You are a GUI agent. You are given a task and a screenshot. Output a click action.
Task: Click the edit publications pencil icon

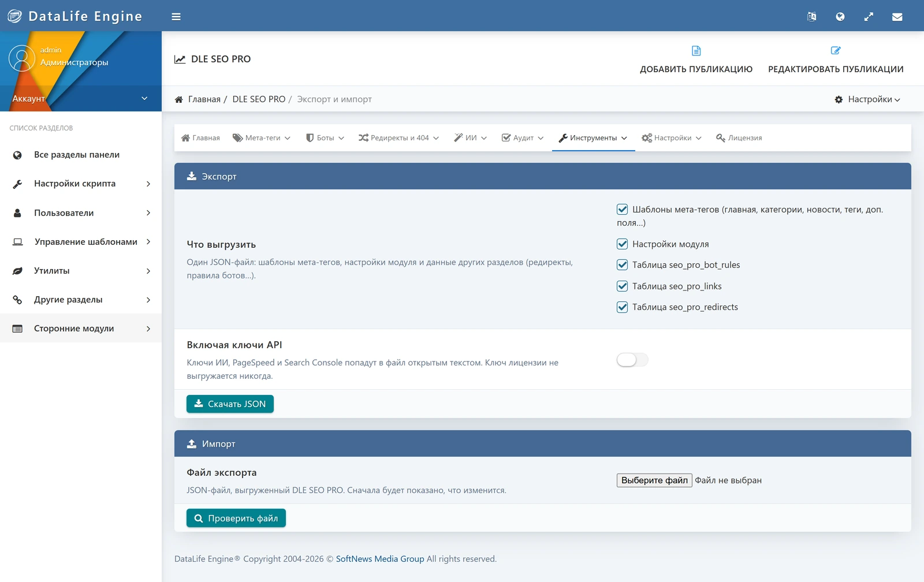coord(836,51)
